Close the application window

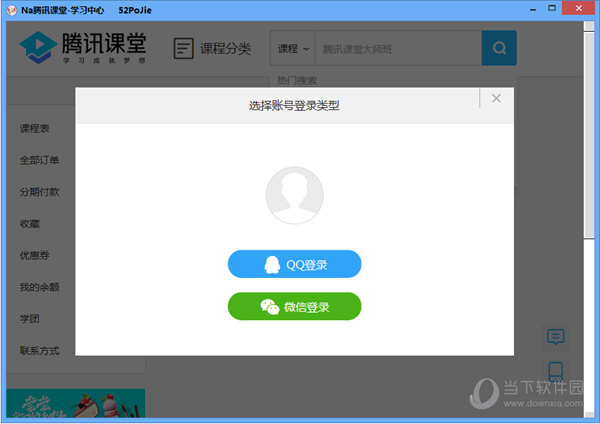click(x=578, y=8)
